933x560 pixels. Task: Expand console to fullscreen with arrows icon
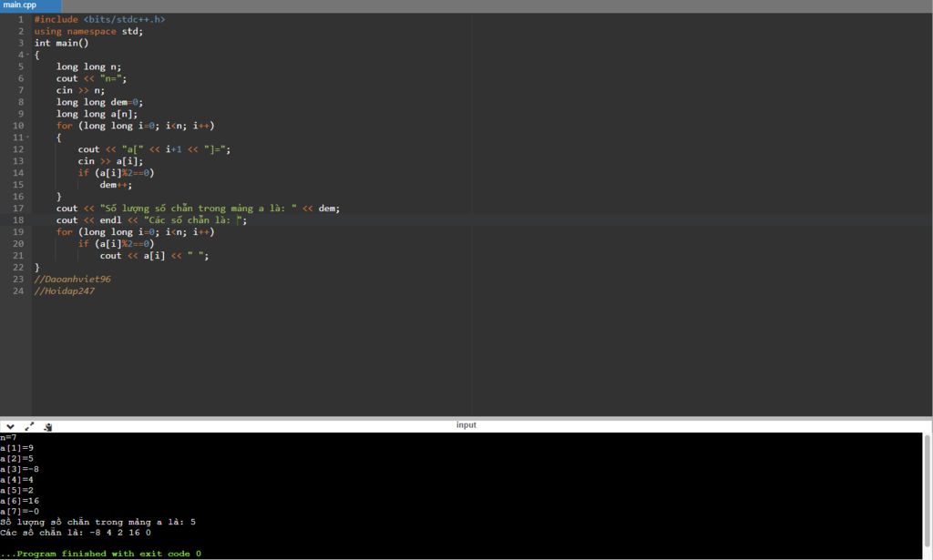29,427
